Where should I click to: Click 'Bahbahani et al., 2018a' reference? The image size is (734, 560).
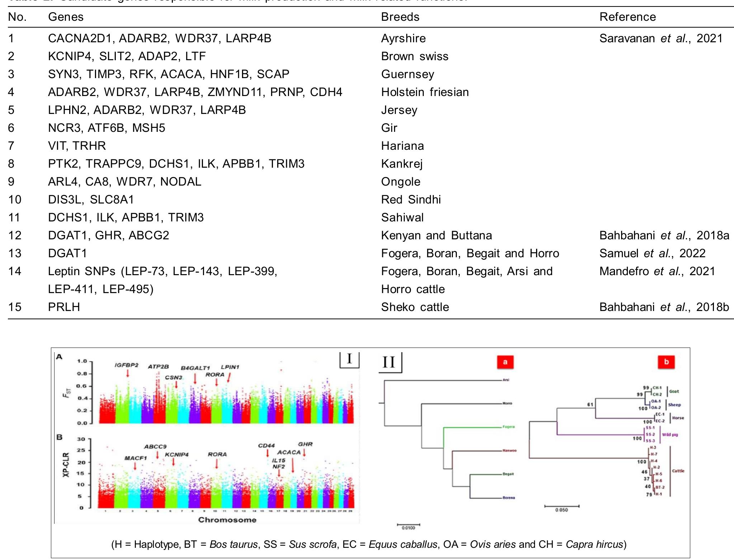coord(664,235)
